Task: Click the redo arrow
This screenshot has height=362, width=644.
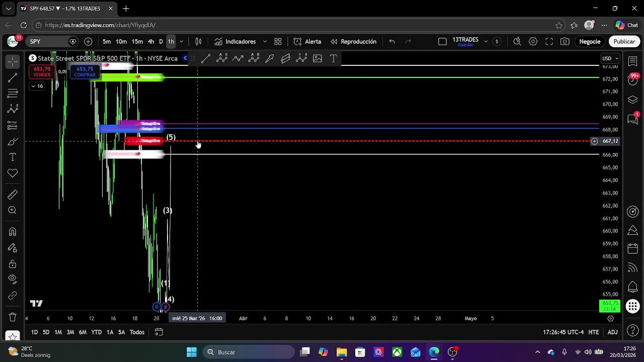Action: [x=408, y=42]
